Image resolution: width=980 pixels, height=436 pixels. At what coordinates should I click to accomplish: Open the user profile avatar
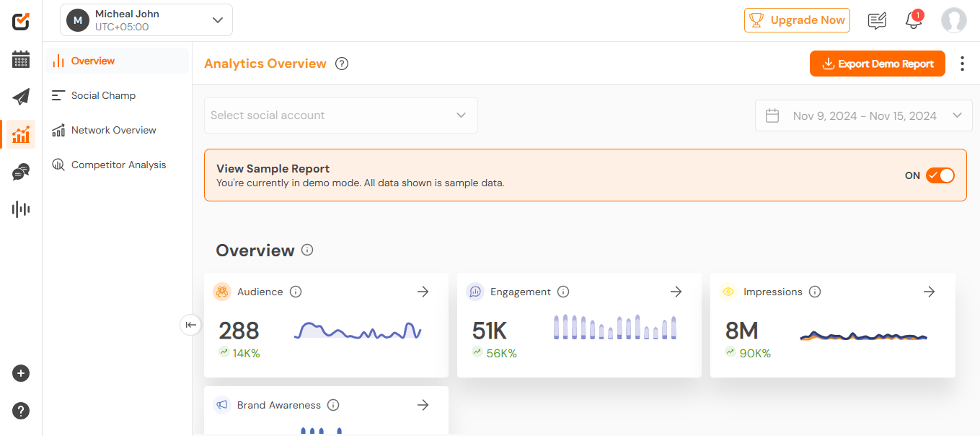pyautogui.click(x=953, y=20)
